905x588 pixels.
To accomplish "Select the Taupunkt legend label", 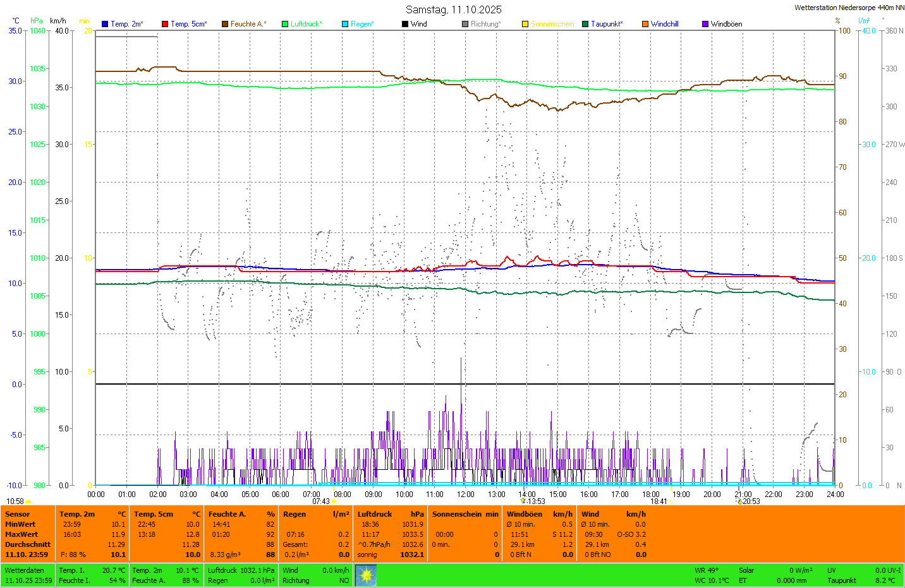I will pos(607,24).
